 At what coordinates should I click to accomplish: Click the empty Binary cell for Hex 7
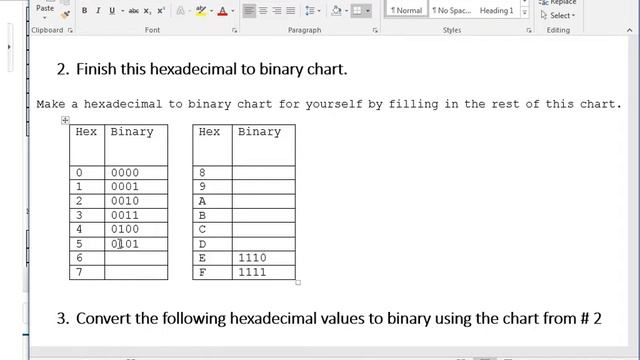pyautogui.click(x=136, y=272)
